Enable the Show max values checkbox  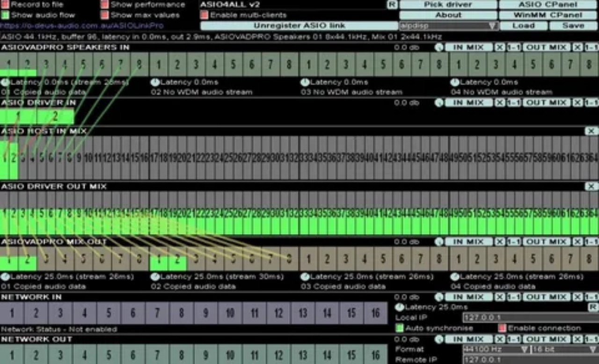pos(105,15)
